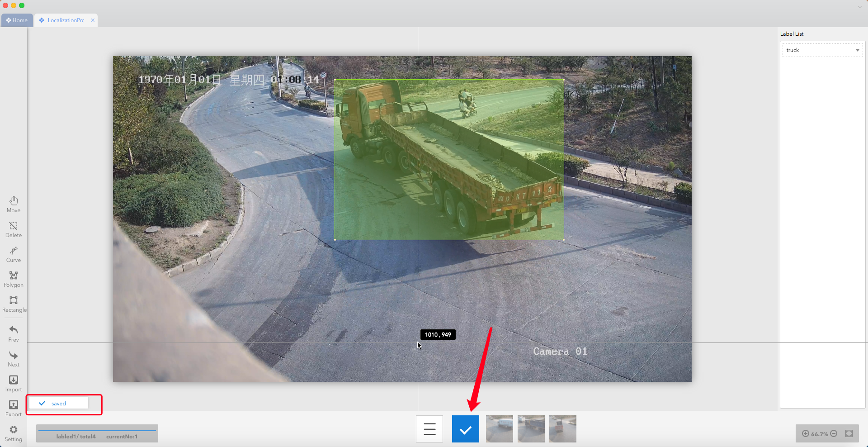Click the blue checkmark save button
This screenshot has width=868, height=447.
point(466,429)
